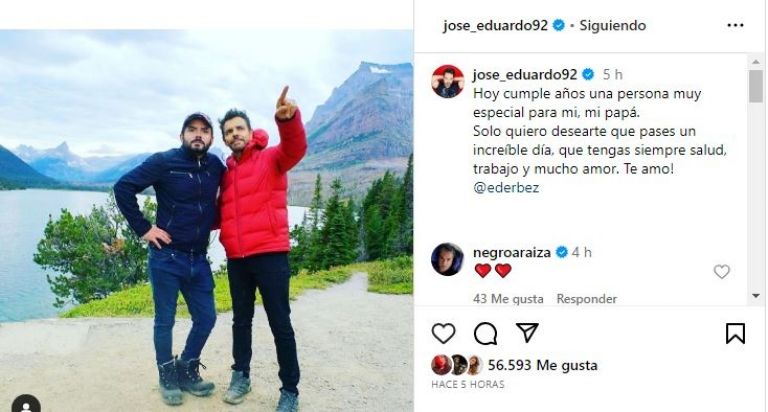This screenshot has width=768, height=412.
Task: Open the 56.593 Me gusta list
Action: pos(542,365)
